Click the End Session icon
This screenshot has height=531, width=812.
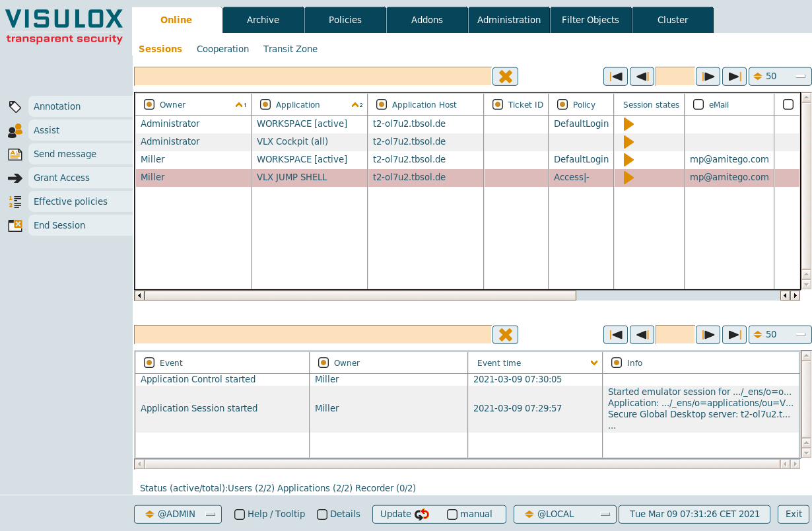(15, 226)
